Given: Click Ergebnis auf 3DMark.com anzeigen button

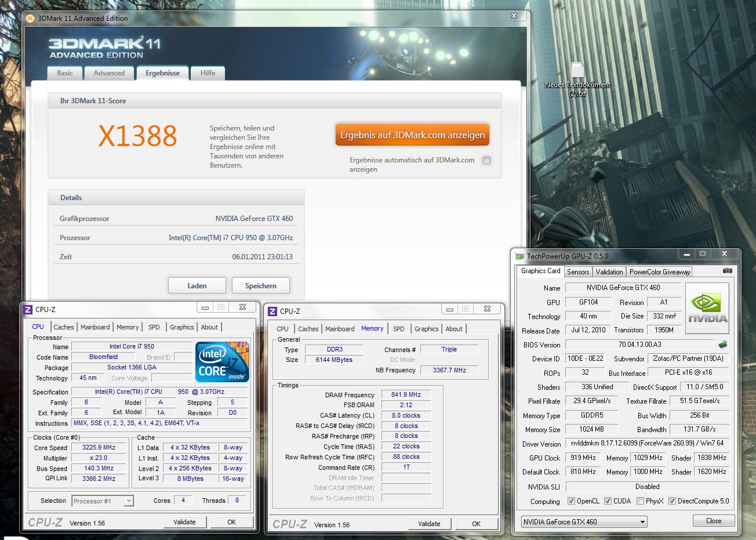Looking at the screenshot, I should click(412, 135).
